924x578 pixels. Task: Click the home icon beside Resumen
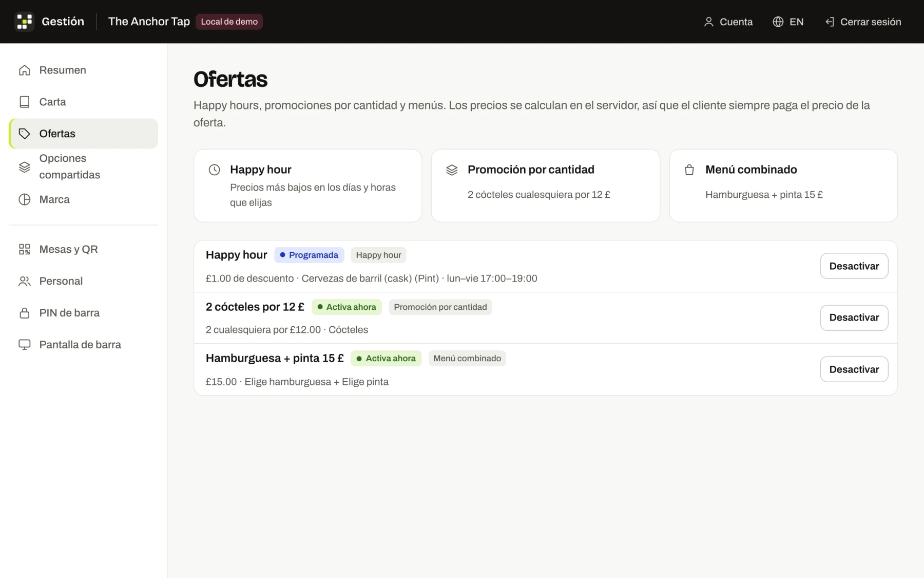(25, 70)
